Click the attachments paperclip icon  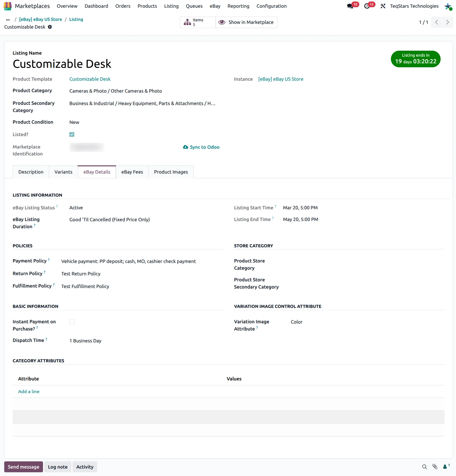(435, 467)
